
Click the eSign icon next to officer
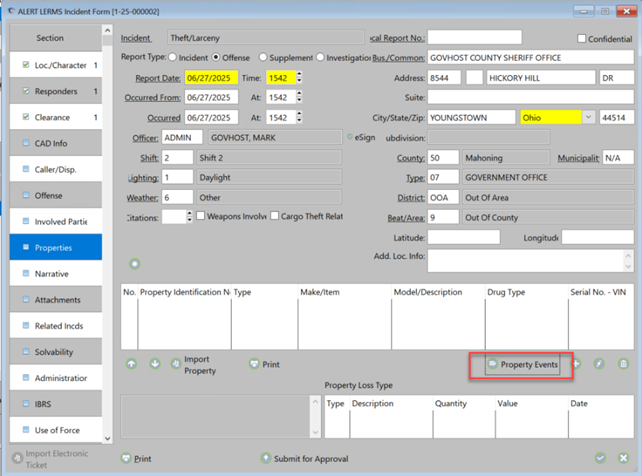coord(348,136)
